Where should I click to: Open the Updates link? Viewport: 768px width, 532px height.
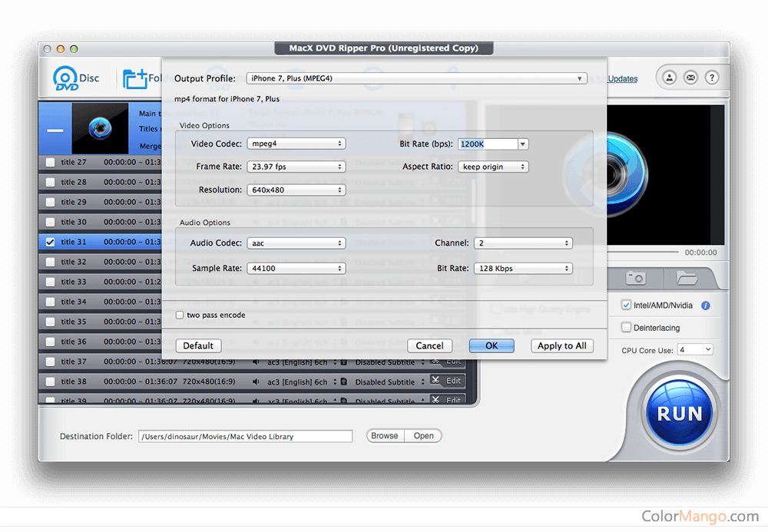[x=623, y=79]
